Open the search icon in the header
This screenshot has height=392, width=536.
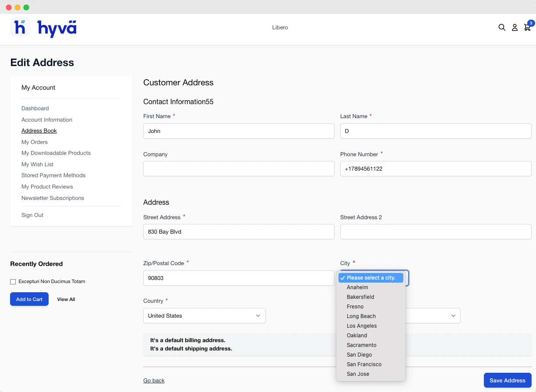click(x=502, y=27)
